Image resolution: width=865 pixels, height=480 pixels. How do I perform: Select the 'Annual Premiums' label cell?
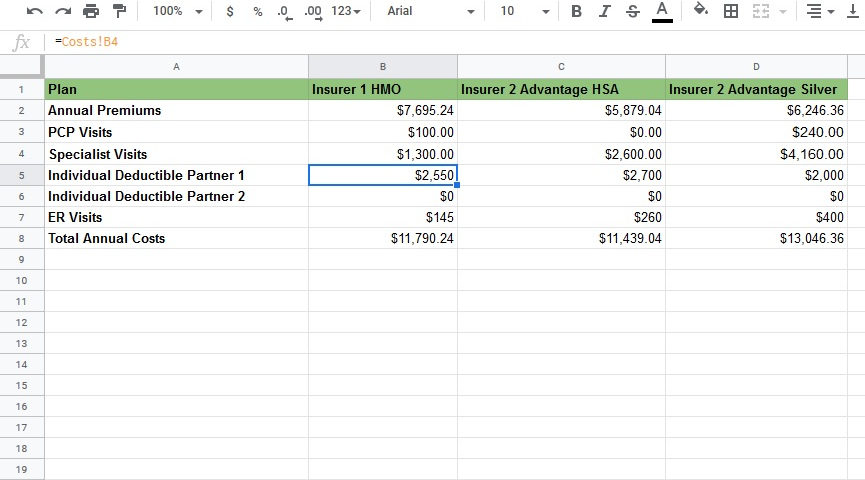[x=177, y=110]
